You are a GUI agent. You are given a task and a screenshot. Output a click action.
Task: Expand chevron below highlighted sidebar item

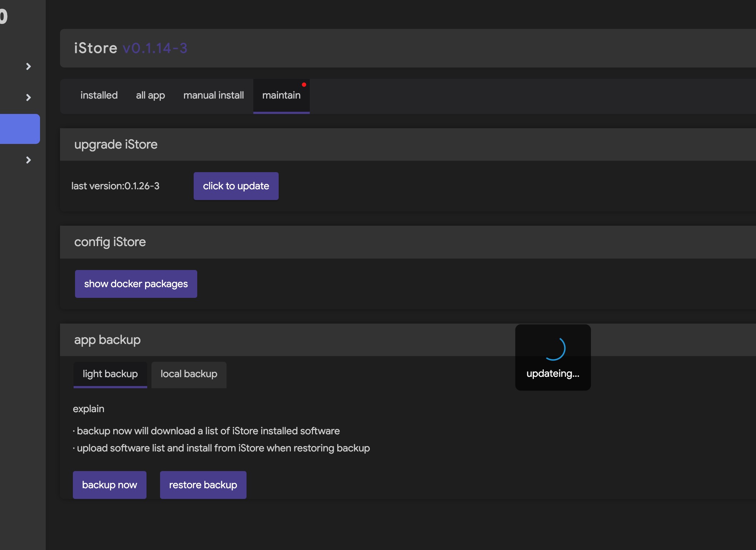pyautogui.click(x=29, y=160)
